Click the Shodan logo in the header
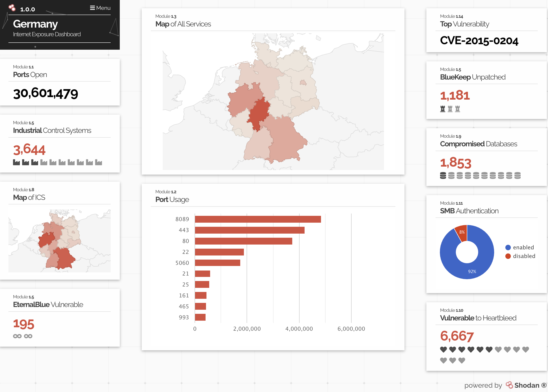 (12, 8)
